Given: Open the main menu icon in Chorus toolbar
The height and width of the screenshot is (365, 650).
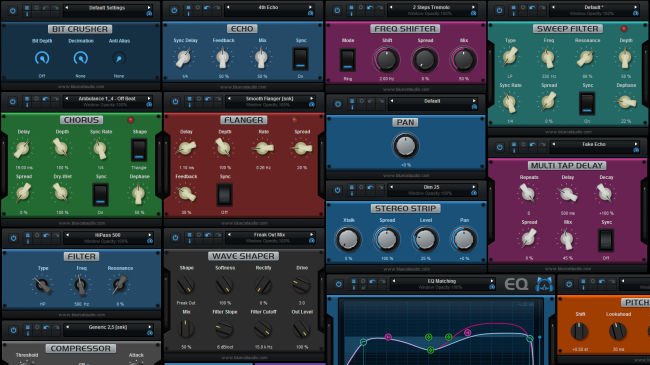Looking at the screenshot, I should tap(27, 99).
